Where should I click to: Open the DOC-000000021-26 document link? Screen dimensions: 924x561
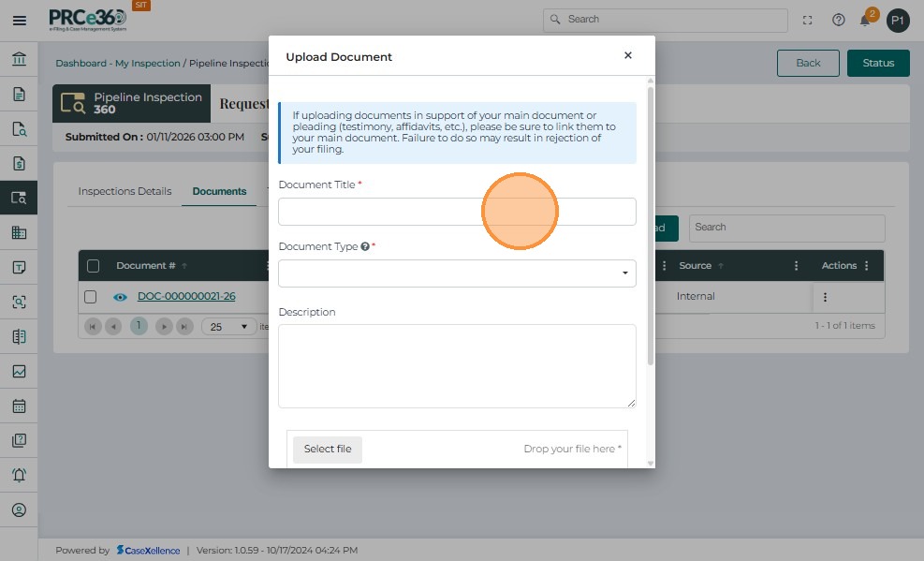[x=186, y=296]
